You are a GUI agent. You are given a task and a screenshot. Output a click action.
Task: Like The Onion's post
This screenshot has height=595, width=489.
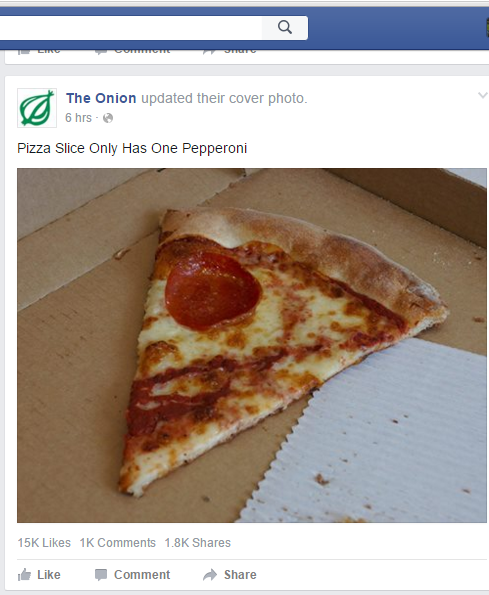tap(39, 575)
